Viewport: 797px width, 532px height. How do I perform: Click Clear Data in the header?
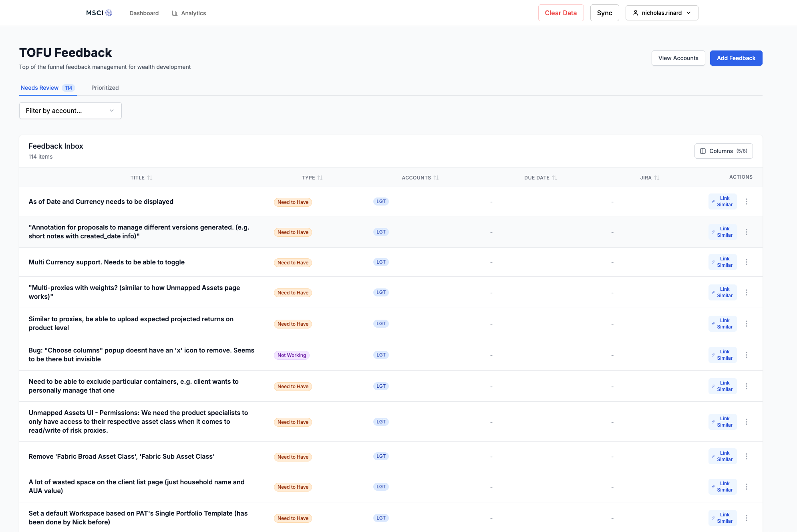561,12
